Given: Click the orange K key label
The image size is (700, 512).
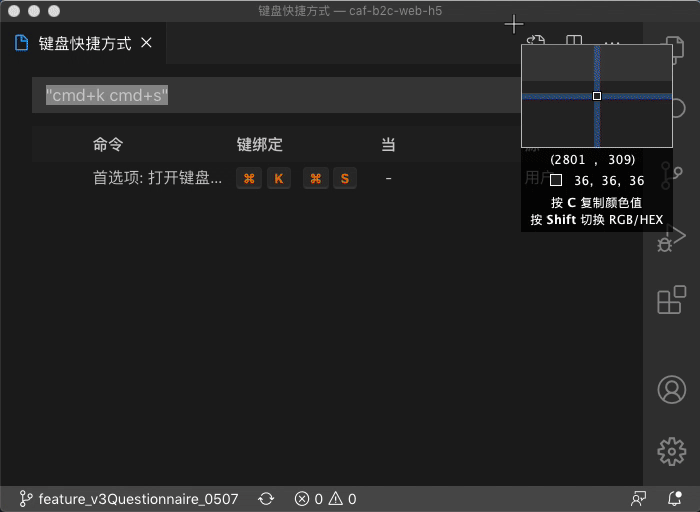Looking at the screenshot, I should (279, 179).
